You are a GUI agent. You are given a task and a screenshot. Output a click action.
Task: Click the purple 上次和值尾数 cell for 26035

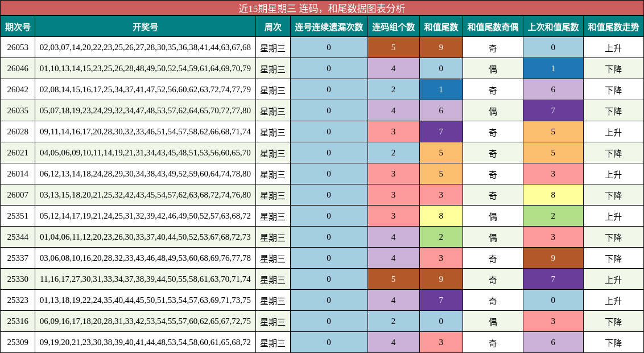(552, 110)
